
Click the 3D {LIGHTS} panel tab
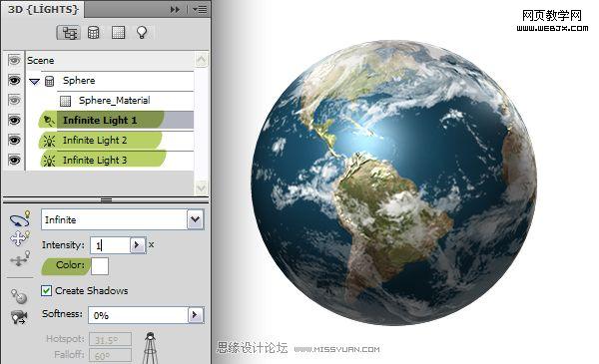(43, 9)
